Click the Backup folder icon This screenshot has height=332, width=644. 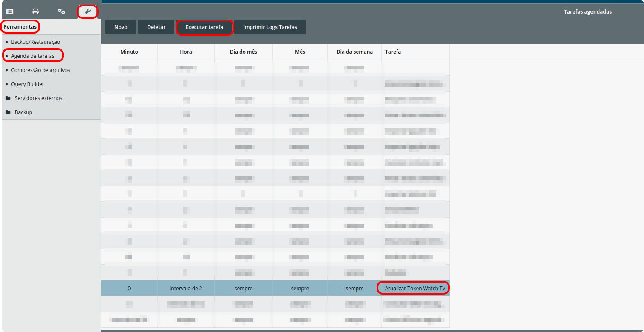point(8,112)
